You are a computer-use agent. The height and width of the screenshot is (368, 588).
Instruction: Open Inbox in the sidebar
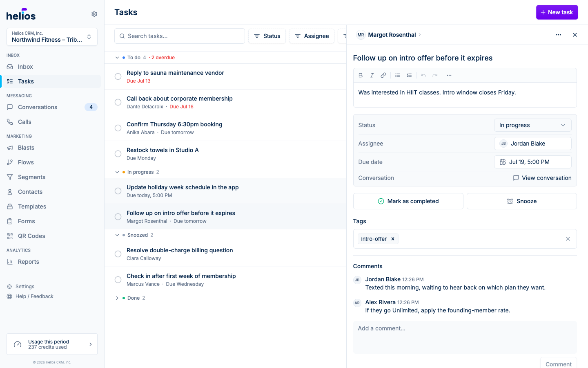point(52,67)
